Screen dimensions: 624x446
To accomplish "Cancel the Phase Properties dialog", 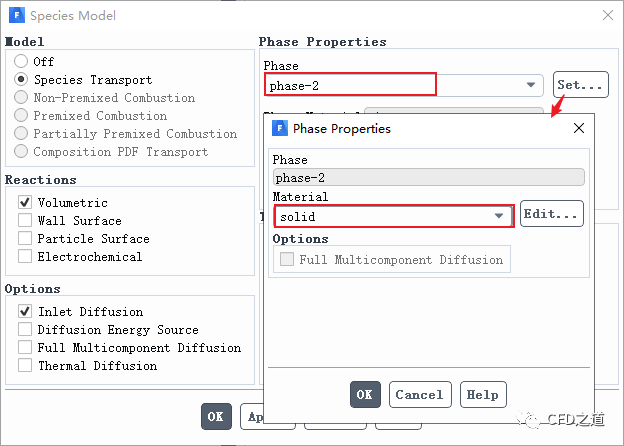I will 420,395.
